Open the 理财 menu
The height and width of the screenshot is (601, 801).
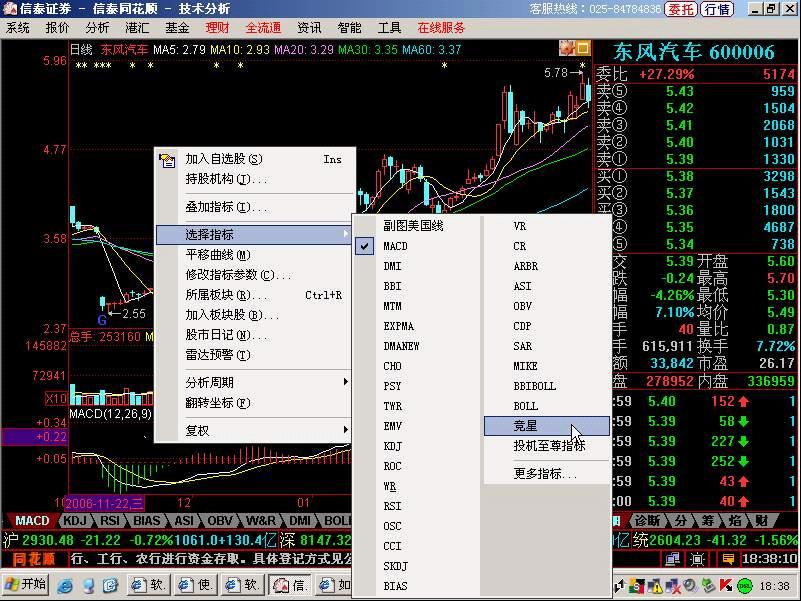coord(217,28)
